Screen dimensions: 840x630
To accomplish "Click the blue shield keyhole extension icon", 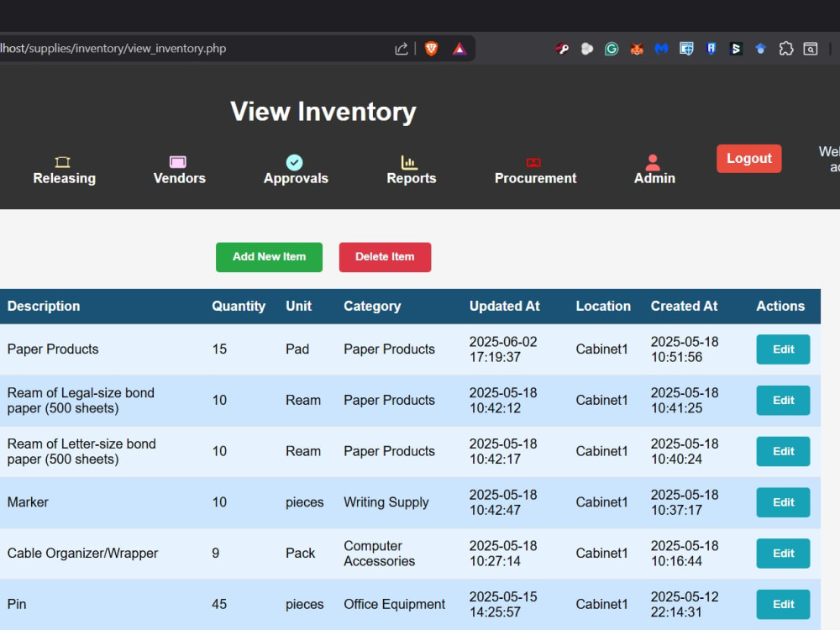I will 711,49.
